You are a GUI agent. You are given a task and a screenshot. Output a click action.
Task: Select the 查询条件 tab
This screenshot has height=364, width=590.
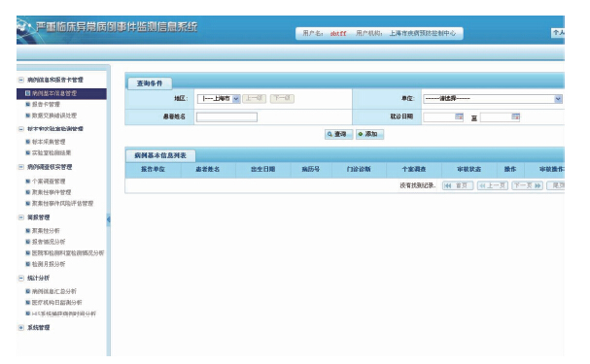point(150,83)
